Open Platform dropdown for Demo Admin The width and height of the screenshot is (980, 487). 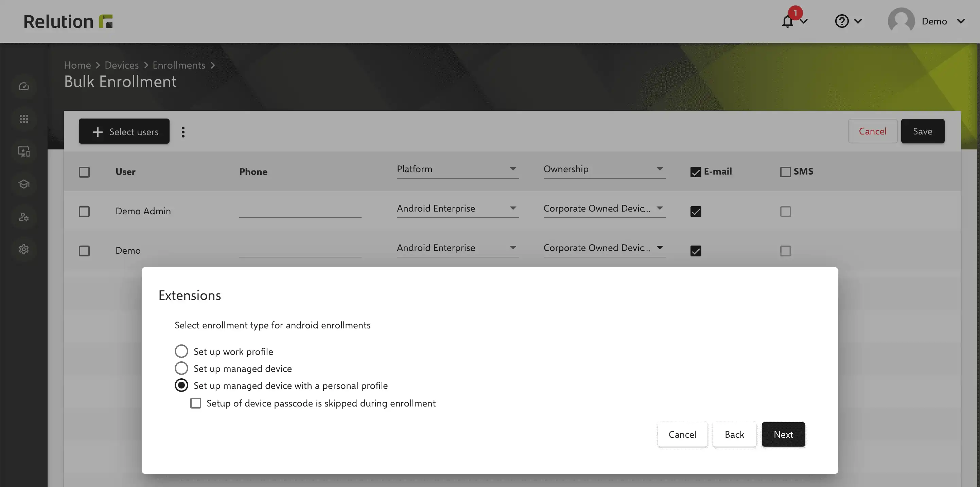(x=458, y=209)
